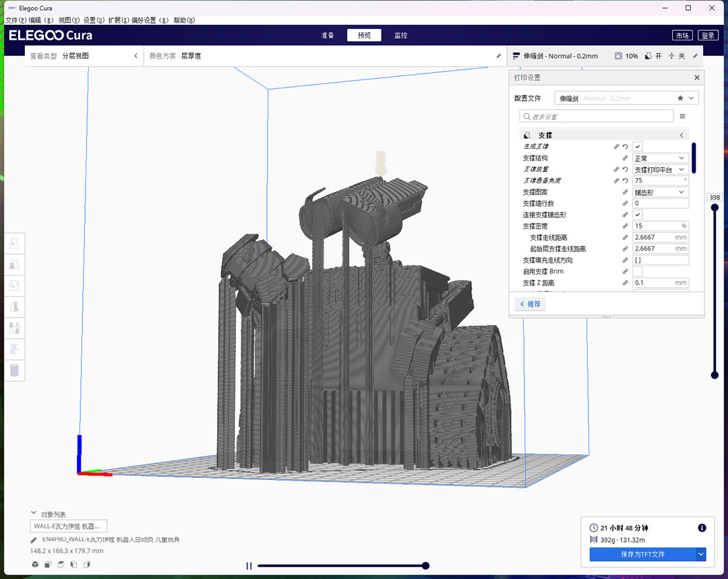Image resolution: width=728 pixels, height=579 pixels.
Task: Click the 支撑密度 field showing 15
Action: tap(660, 226)
